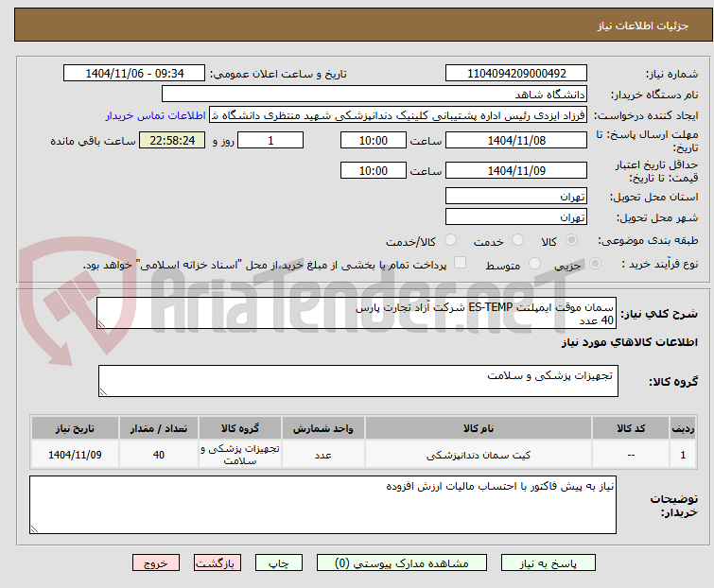Click the بازگشت back button

coord(218,563)
